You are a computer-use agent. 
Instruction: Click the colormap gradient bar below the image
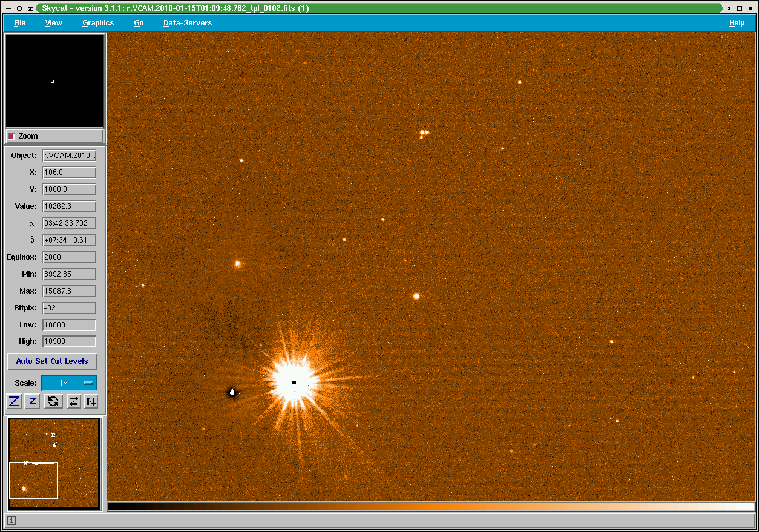(431, 507)
